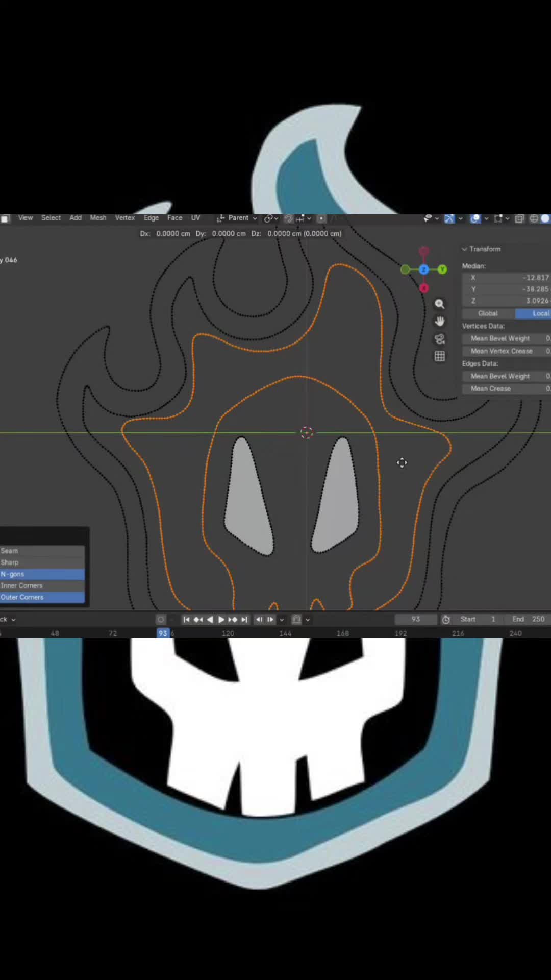This screenshot has height=980, width=551.
Task: Click the zoom viewport magnifier icon
Action: click(x=439, y=304)
